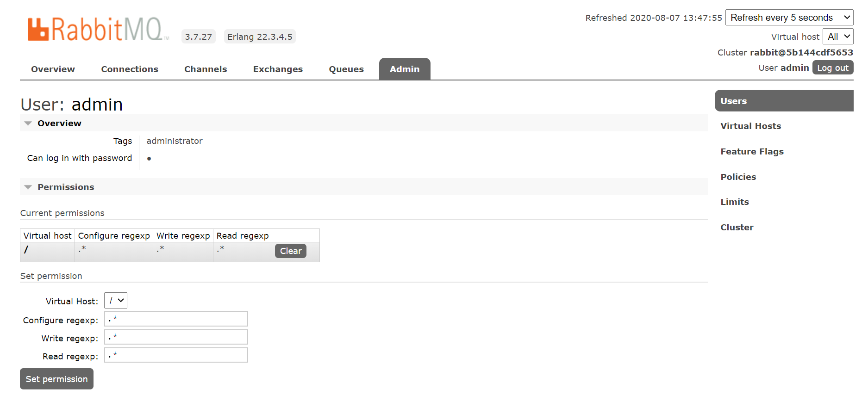868x401 pixels.
Task: Switch to the Channels tab
Action: pyautogui.click(x=206, y=69)
